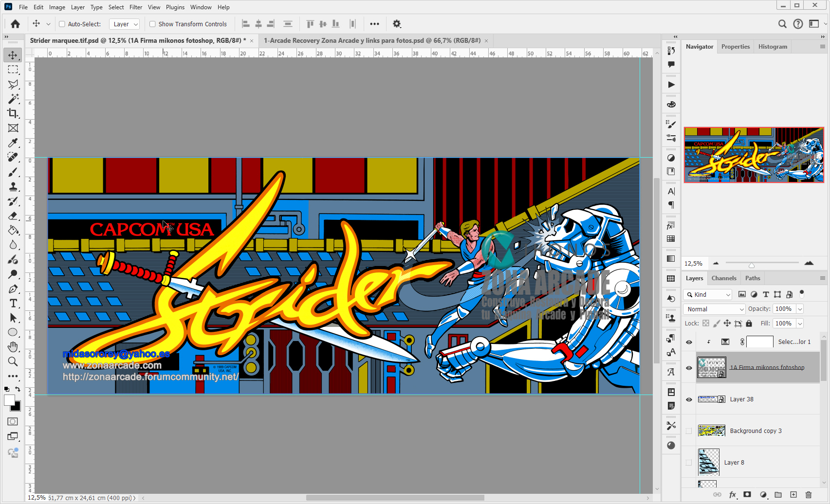The image size is (830, 504).
Task: Select the Paint Bucket tool
Action: click(13, 230)
